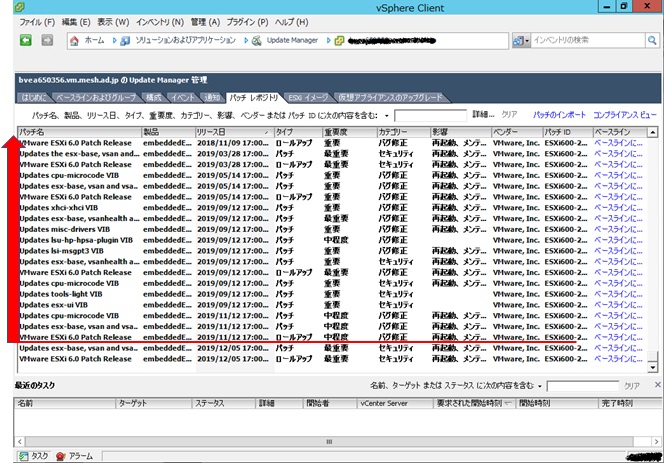Open the ファイル (F) menu
Image resolution: width=664 pixels, height=463 pixels.
tap(37, 22)
